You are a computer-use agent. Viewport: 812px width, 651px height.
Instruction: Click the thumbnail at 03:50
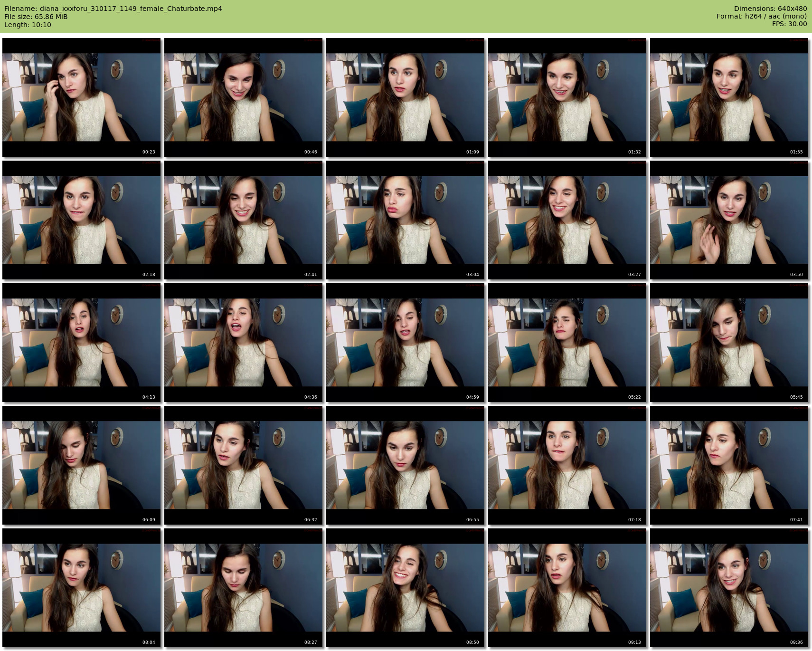(x=729, y=220)
